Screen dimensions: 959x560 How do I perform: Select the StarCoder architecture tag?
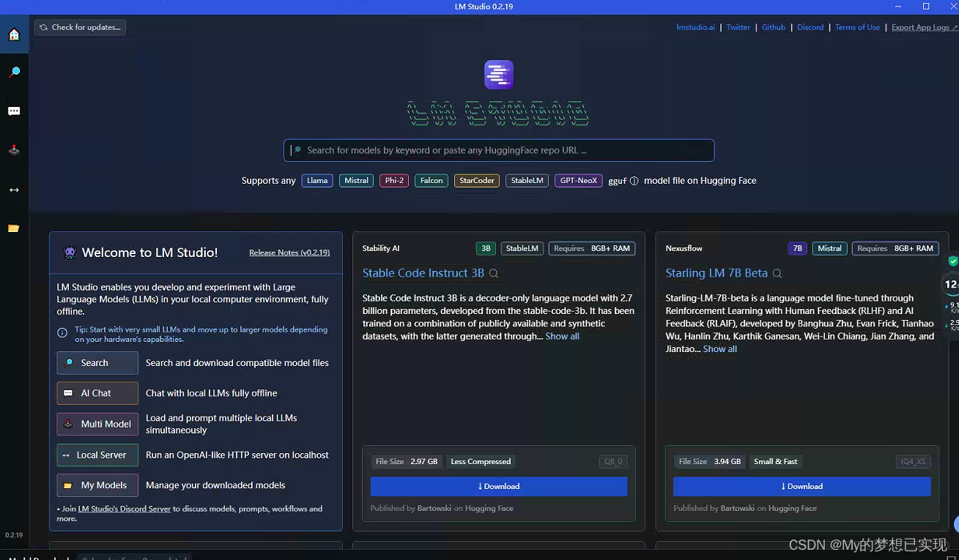point(477,181)
